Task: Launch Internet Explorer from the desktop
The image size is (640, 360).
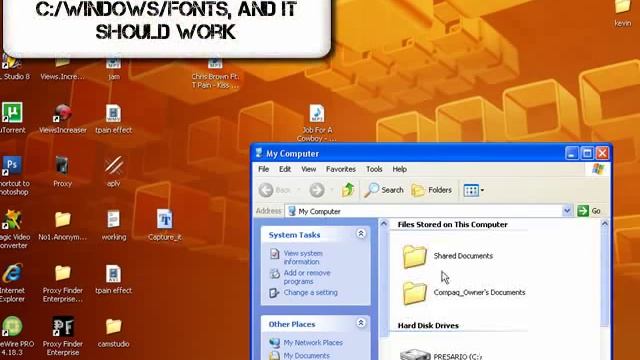Action: (x=12, y=273)
